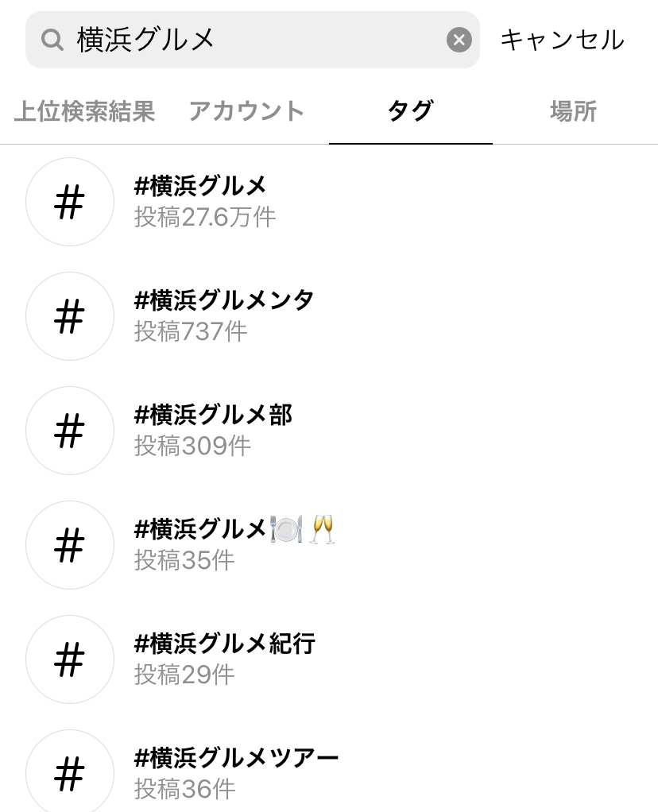Tap the キャンセル button

(x=562, y=40)
